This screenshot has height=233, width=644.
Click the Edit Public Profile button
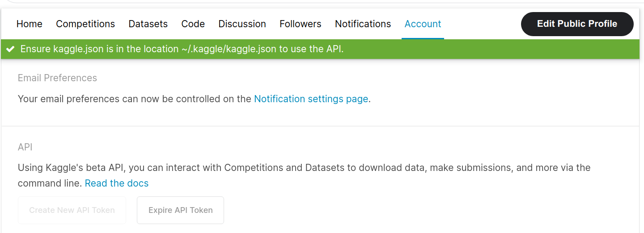[x=577, y=24]
